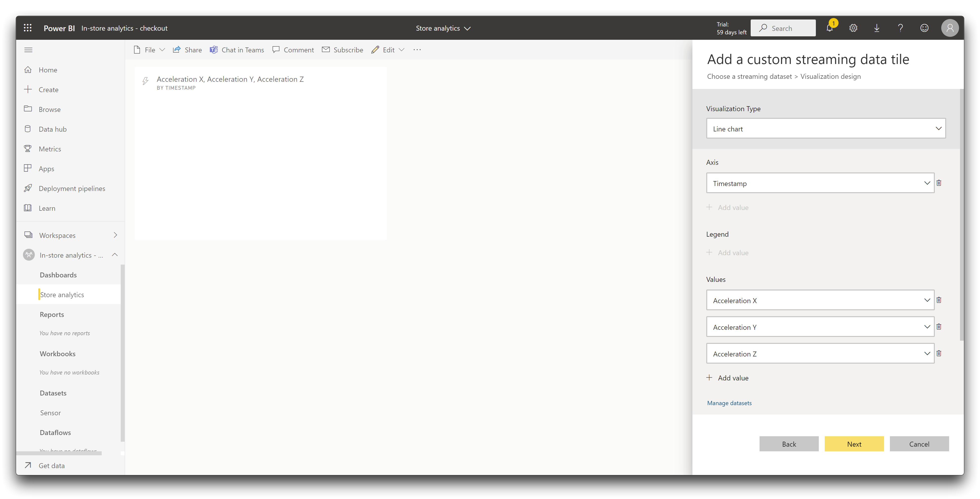Collapse the In-store analytics workspace
The image size is (980, 499).
(115, 255)
